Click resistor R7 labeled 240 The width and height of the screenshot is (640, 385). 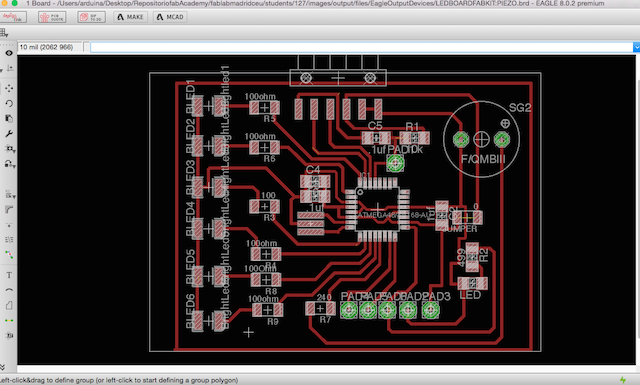coord(320,309)
